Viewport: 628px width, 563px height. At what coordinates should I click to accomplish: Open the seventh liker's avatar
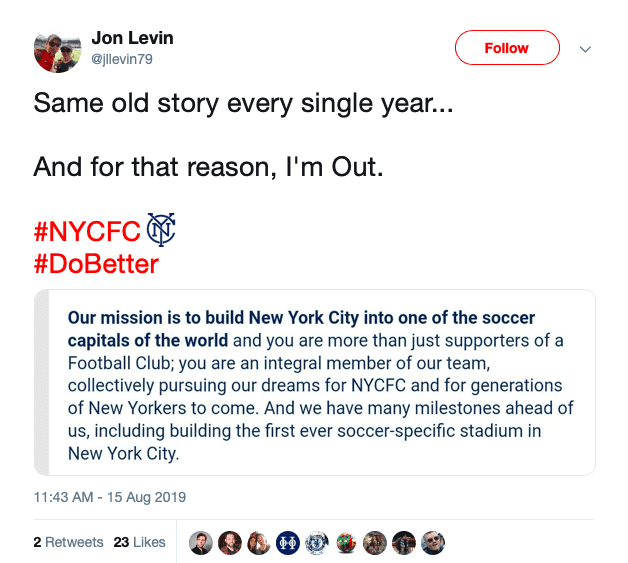click(375, 543)
